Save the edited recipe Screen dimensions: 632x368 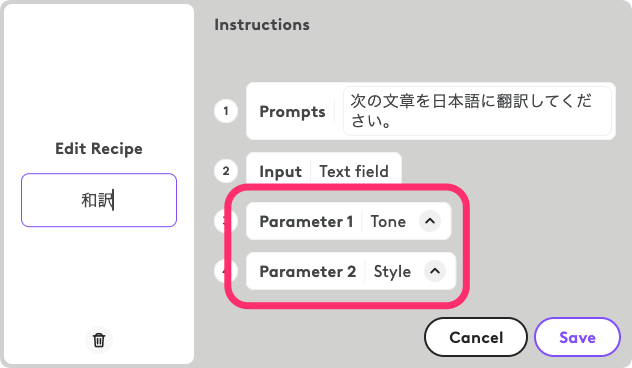577,337
